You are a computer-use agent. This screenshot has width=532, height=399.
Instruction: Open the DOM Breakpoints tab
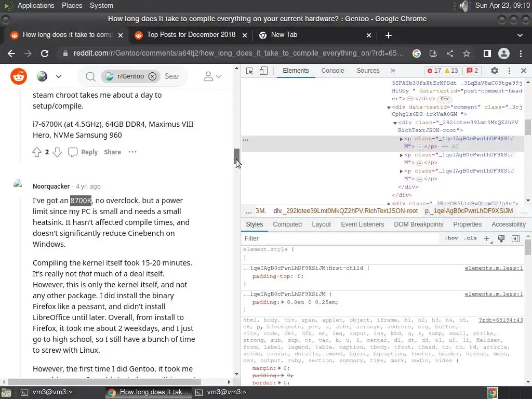[x=418, y=224]
